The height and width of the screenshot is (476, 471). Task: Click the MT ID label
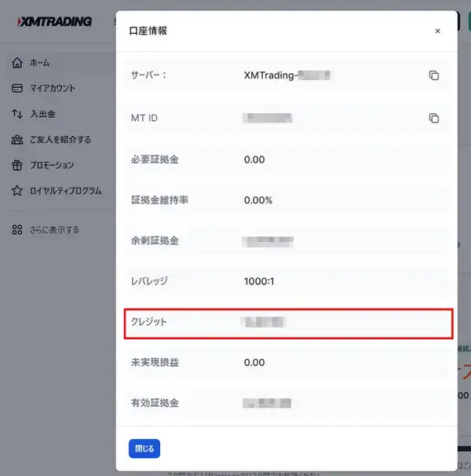tap(144, 118)
